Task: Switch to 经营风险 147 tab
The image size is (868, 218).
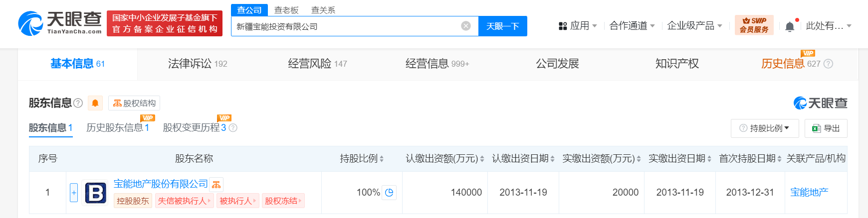Action: pos(317,64)
